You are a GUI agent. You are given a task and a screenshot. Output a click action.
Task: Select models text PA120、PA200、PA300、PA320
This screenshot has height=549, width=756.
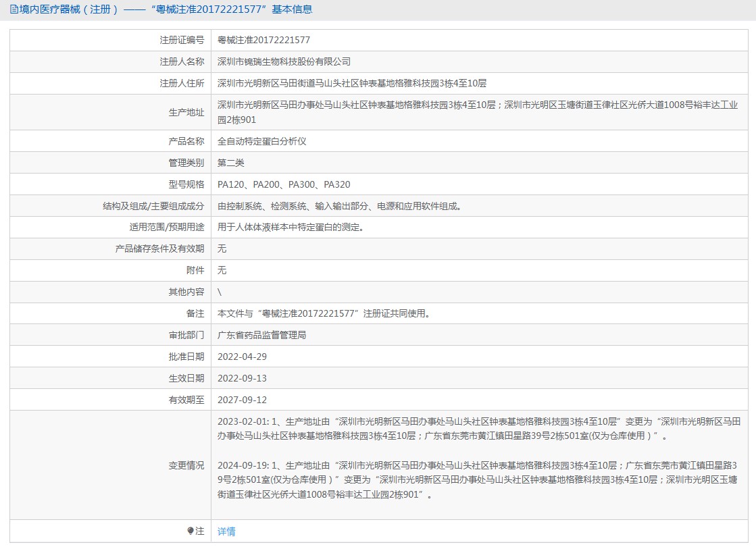pyautogui.click(x=284, y=184)
